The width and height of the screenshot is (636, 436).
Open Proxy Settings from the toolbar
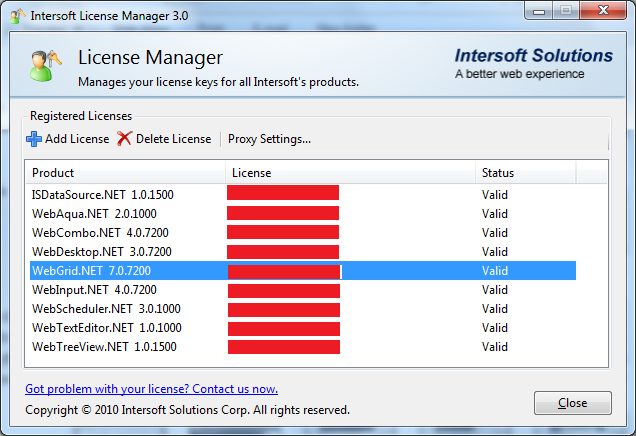click(269, 139)
